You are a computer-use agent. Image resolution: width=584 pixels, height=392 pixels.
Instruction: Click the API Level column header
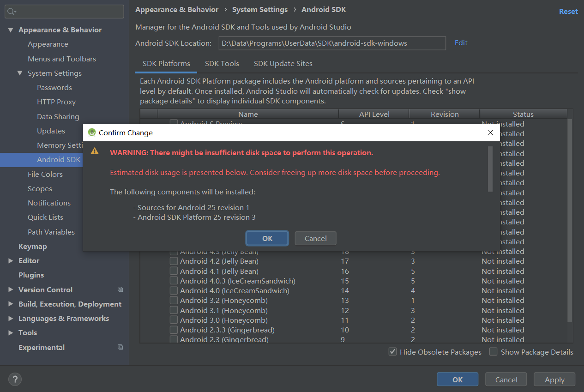374,114
